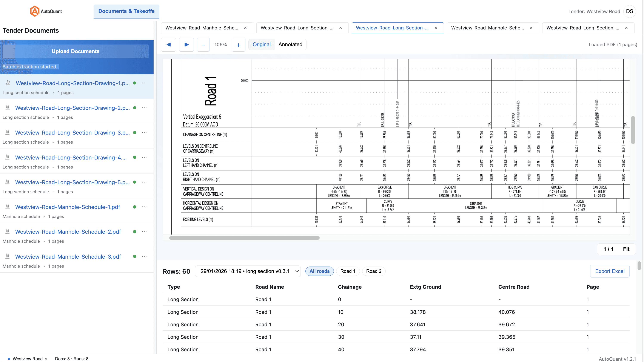
Task: Open the DS user avatar menu
Action: (630, 11)
